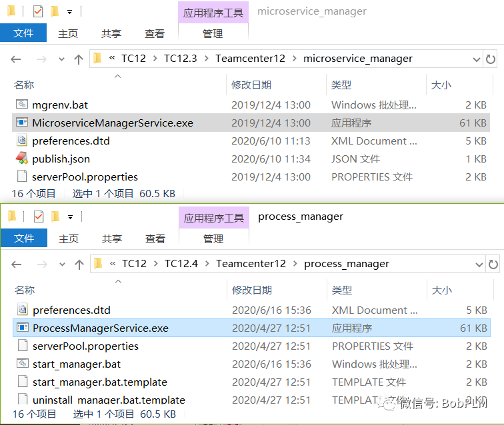
Task: Click preferences.dtd icon in microservice_manager window
Action: coord(22,140)
